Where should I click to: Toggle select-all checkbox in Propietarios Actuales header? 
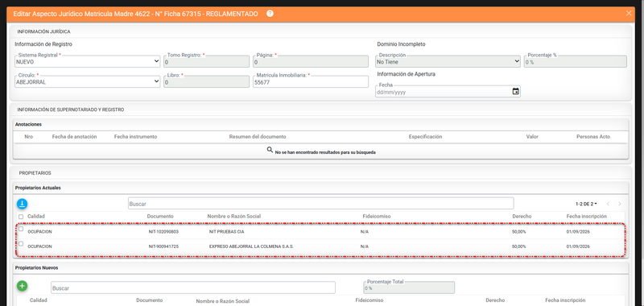tap(21, 217)
